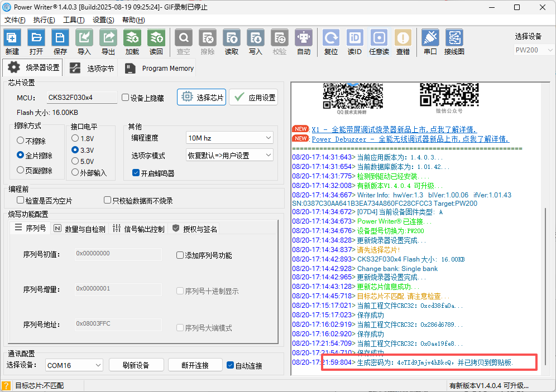
Task: Select the 序列号 tab
Action: [x=31, y=228]
